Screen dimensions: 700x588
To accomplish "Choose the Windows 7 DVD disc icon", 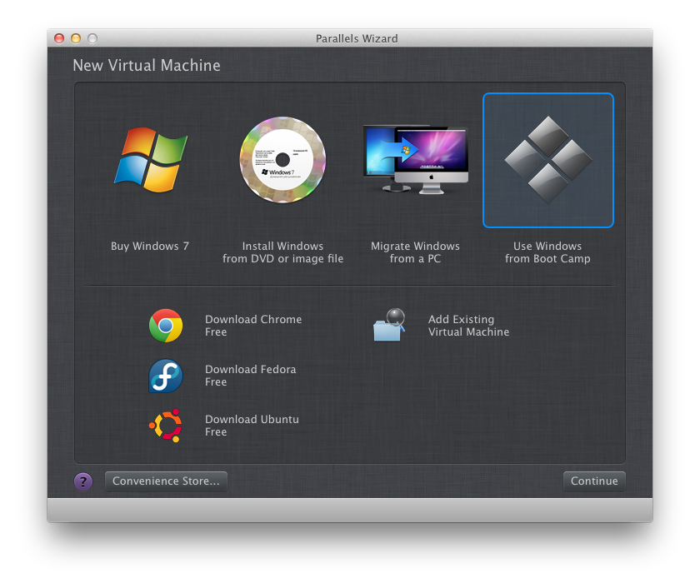I will 282,160.
